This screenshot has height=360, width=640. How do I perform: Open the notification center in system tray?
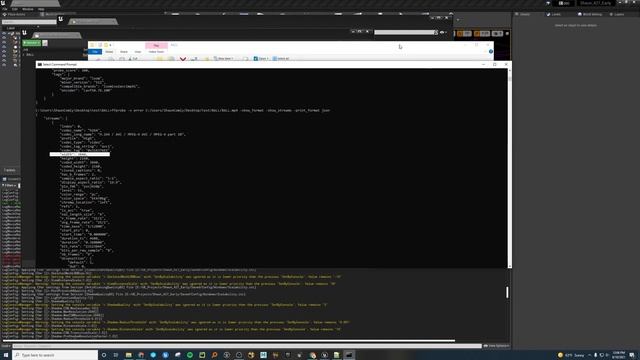click(632, 355)
